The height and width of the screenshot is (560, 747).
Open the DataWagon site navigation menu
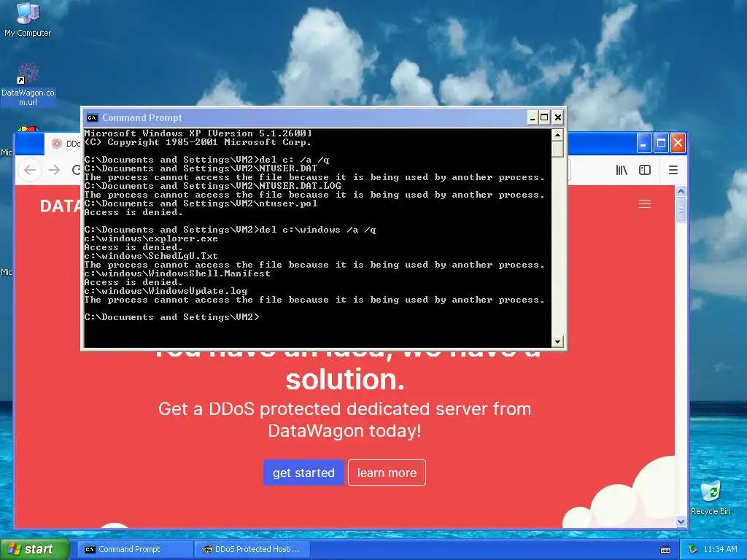tap(645, 204)
